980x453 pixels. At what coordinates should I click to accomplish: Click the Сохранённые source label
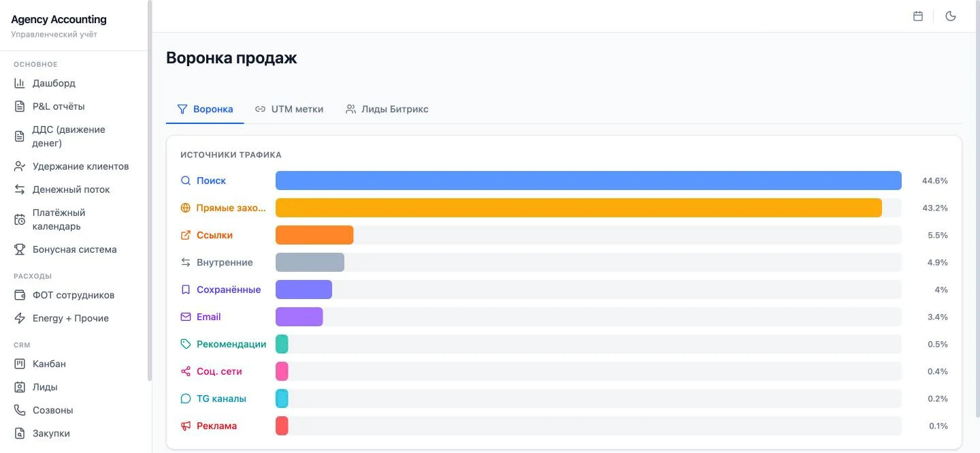(229, 290)
